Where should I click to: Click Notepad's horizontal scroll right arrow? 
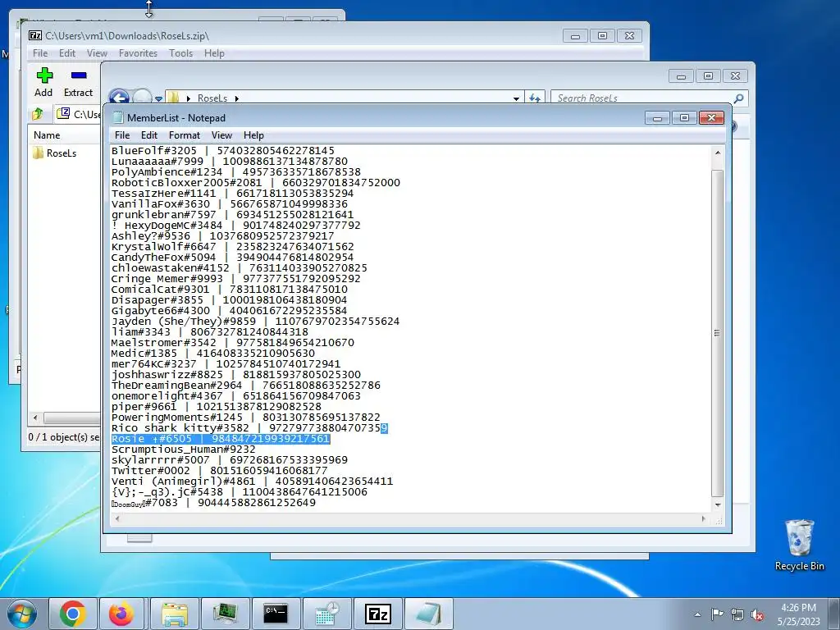(x=703, y=518)
